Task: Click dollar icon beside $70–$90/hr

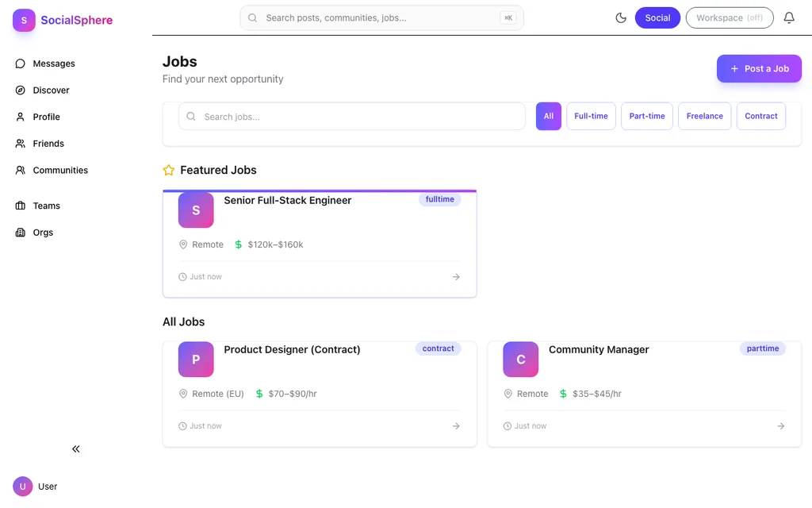Action: click(x=259, y=394)
